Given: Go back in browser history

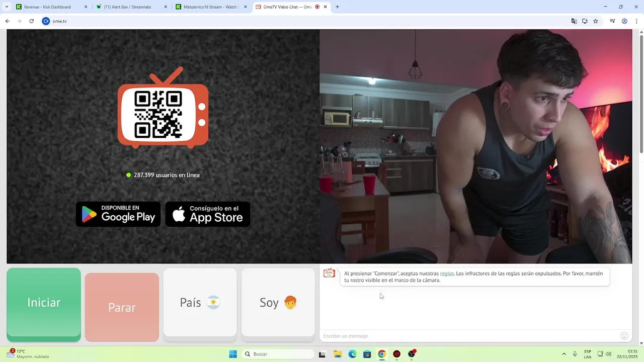Looking at the screenshot, I should point(7,21).
